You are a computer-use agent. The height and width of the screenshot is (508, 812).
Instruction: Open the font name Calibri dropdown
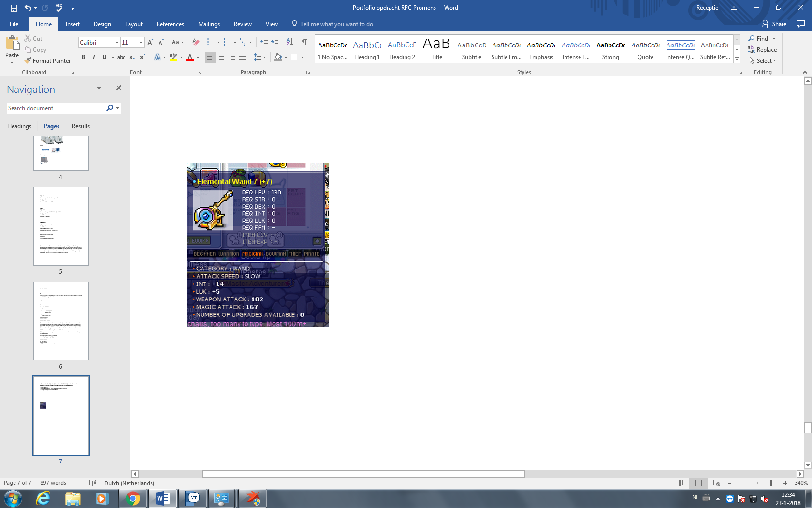(117, 43)
